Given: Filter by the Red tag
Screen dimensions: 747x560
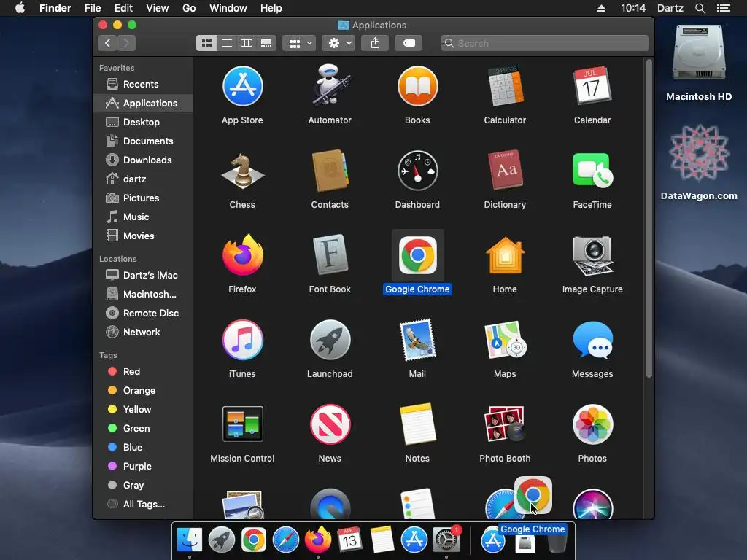Looking at the screenshot, I should click(x=143, y=371).
